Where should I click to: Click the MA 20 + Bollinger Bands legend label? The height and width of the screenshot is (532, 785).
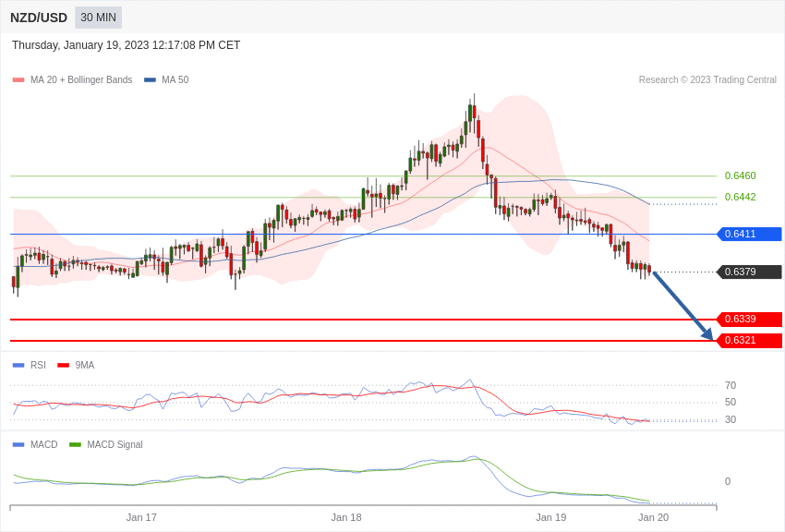[x=81, y=79]
